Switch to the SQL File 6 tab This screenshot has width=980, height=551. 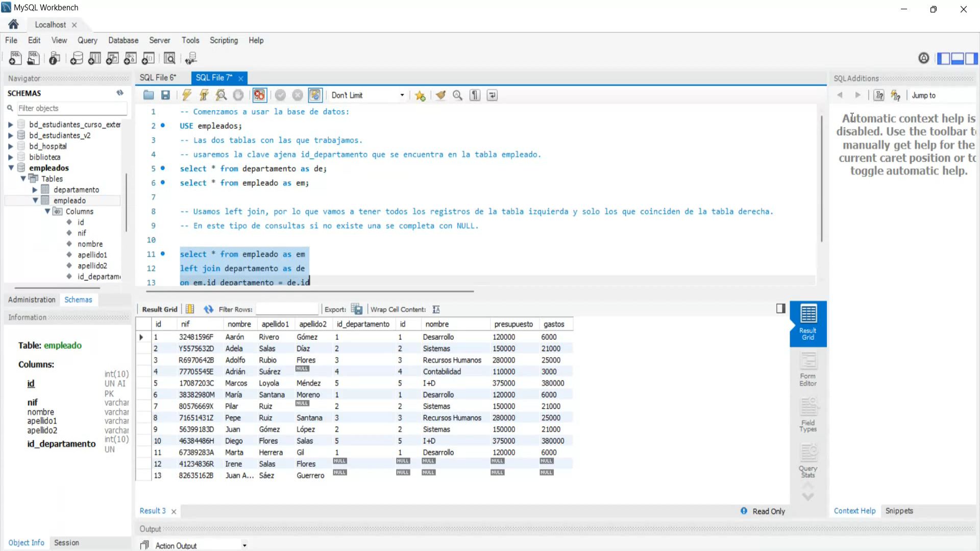pos(158,78)
